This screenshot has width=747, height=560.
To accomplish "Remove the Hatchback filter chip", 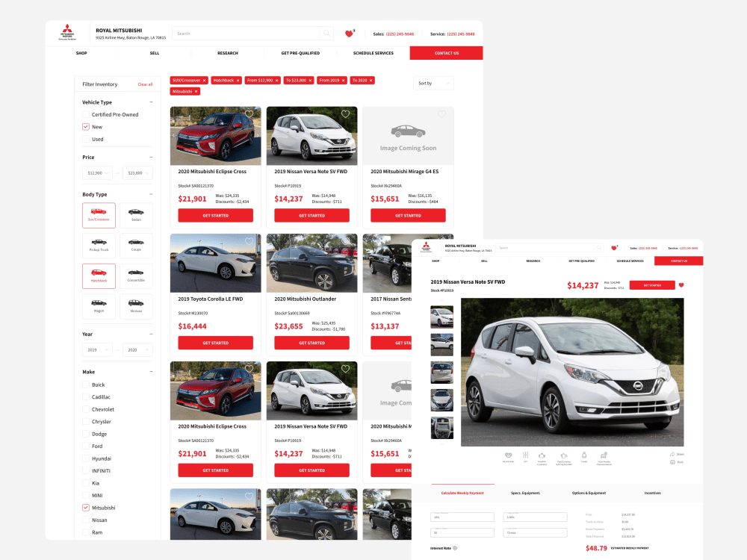I will [x=238, y=81].
